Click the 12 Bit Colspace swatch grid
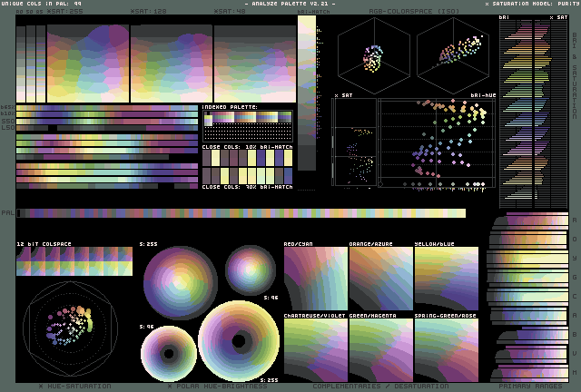 (74, 261)
